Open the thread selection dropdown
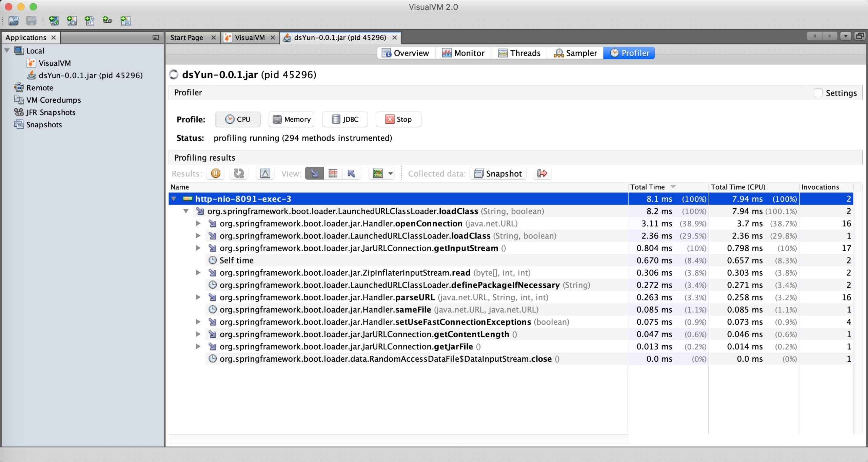 click(390, 173)
